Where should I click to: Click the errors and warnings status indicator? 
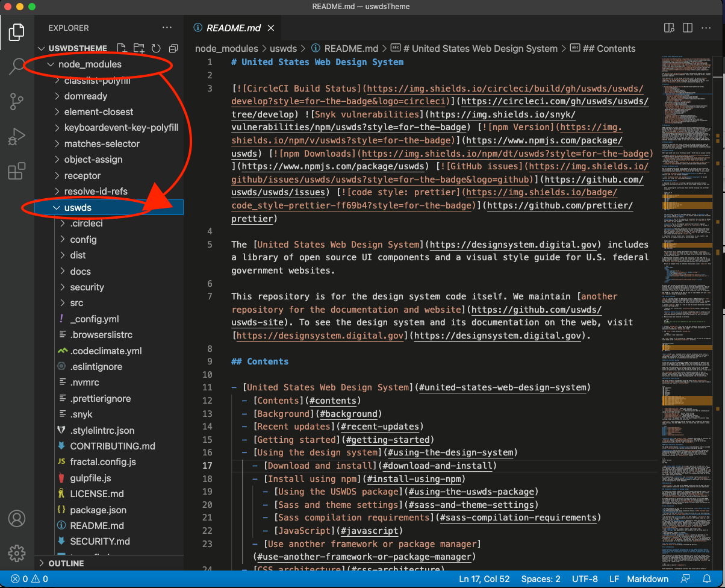pyautogui.click(x=30, y=579)
